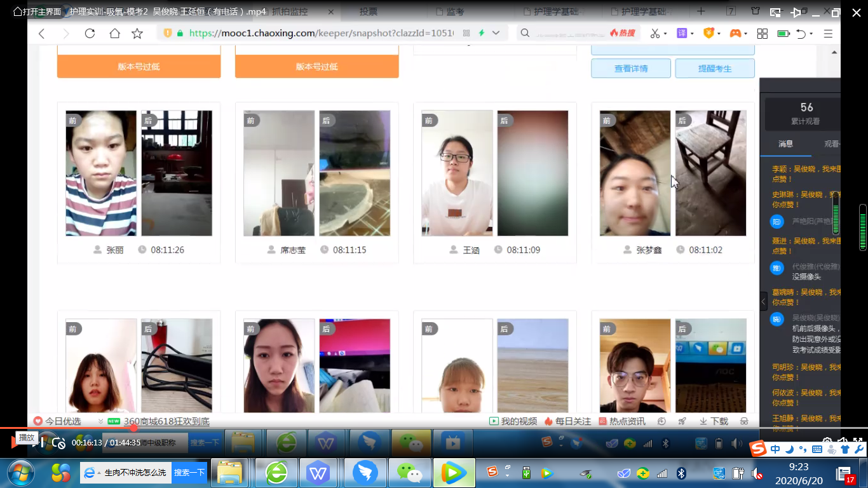868x488 pixels.
Task: Expand the address bar dropdown arrow
Action: click(496, 33)
